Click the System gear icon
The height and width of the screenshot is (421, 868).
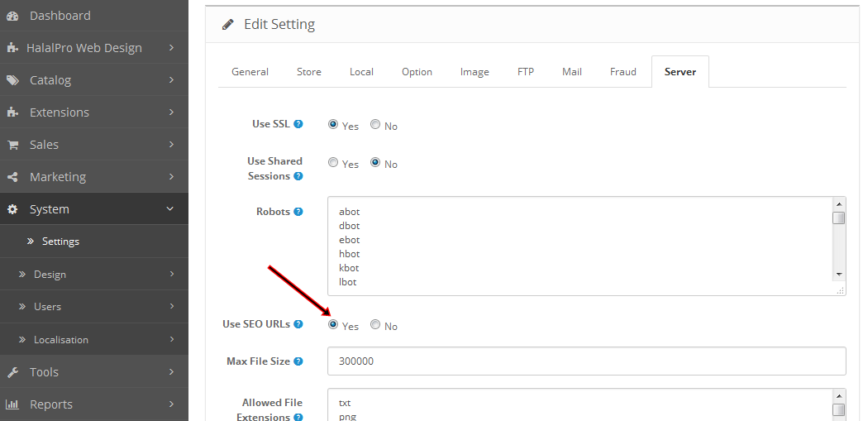(12, 209)
